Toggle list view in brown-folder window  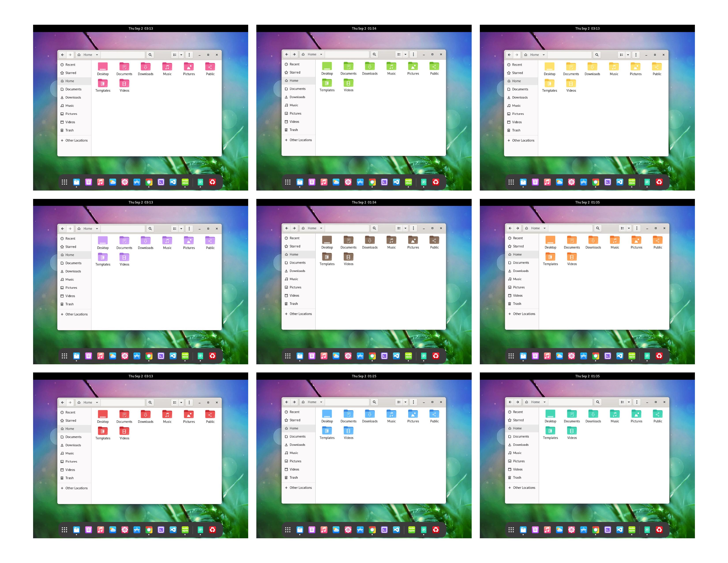(x=399, y=228)
